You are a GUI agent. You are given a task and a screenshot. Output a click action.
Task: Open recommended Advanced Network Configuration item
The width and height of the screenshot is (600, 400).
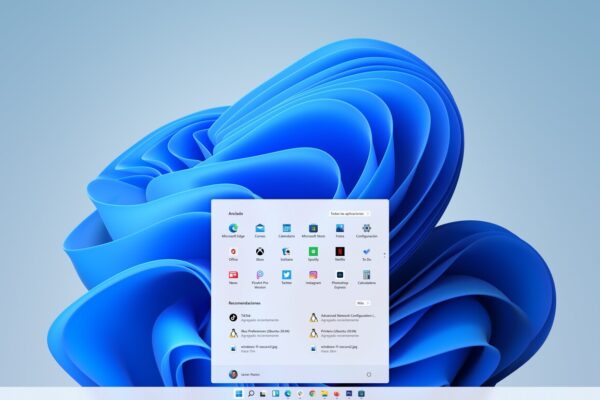[344, 317]
